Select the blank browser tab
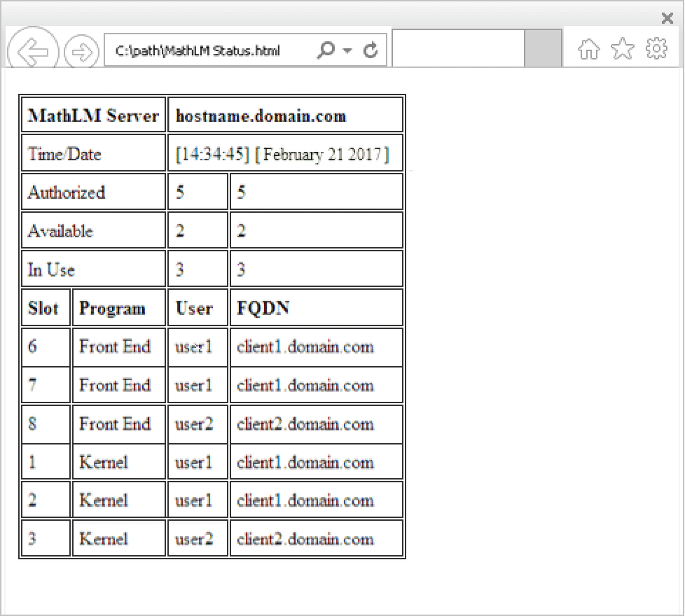Image resolution: width=685 pixels, height=616 pixels. pos(458,48)
